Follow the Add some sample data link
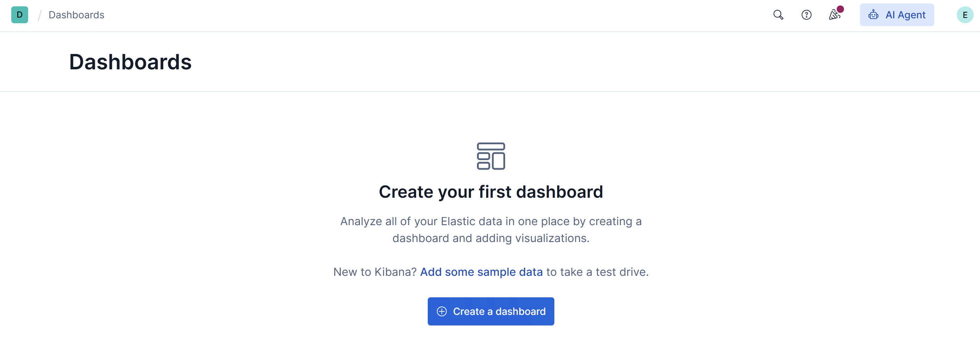The height and width of the screenshot is (361, 980). pos(481,272)
